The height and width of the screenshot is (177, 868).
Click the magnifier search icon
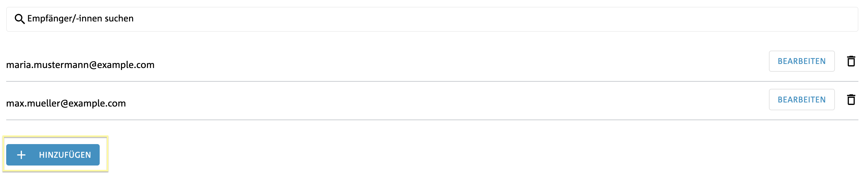20,19
